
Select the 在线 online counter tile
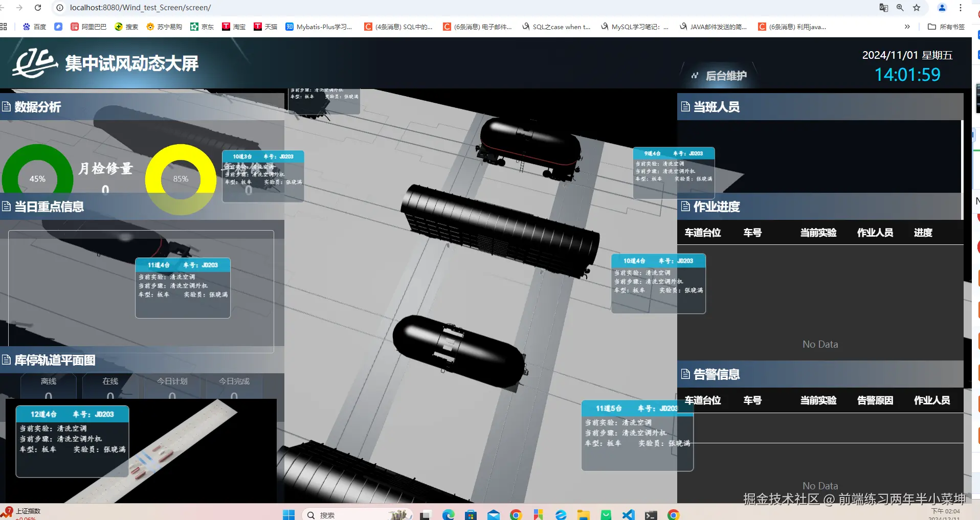[x=110, y=387]
